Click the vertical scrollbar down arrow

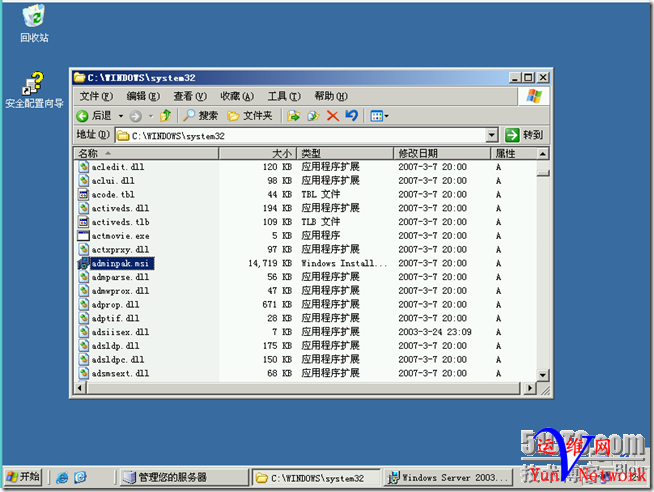tap(543, 375)
